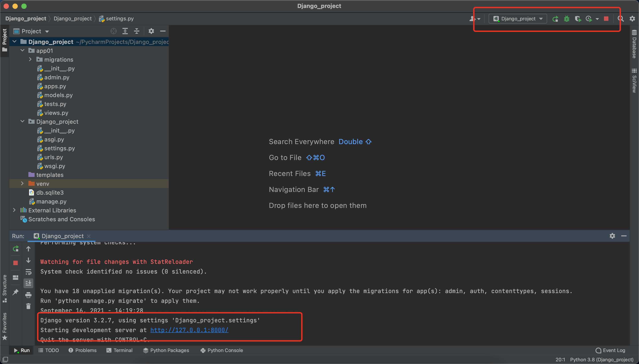Open Search Everywhere magnifier icon
This screenshot has height=364, width=639.
[621, 19]
